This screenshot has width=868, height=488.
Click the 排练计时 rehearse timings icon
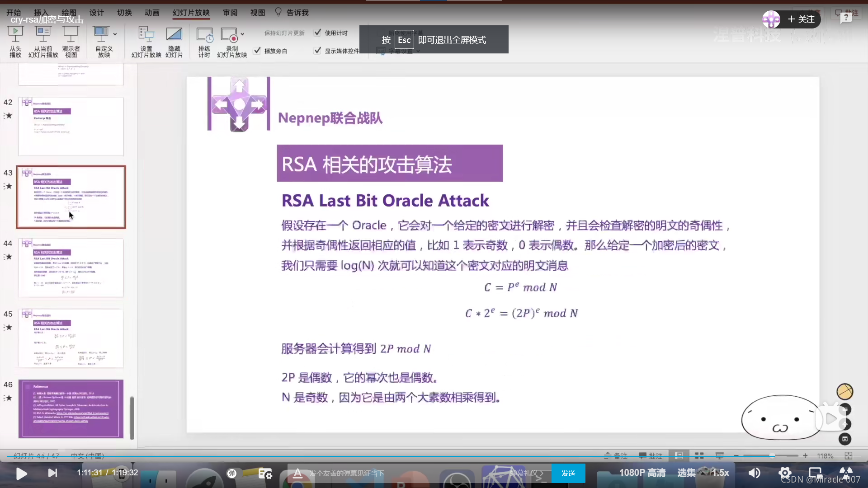204,34
